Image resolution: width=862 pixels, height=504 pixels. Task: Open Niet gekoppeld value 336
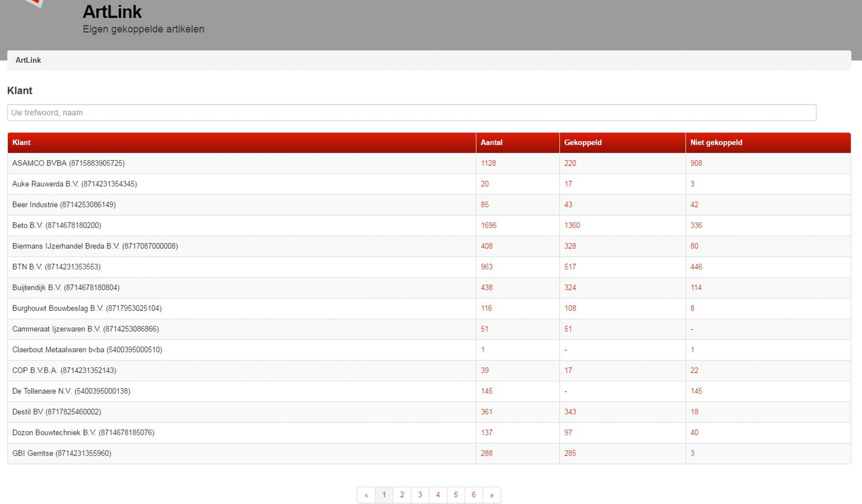point(696,225)
